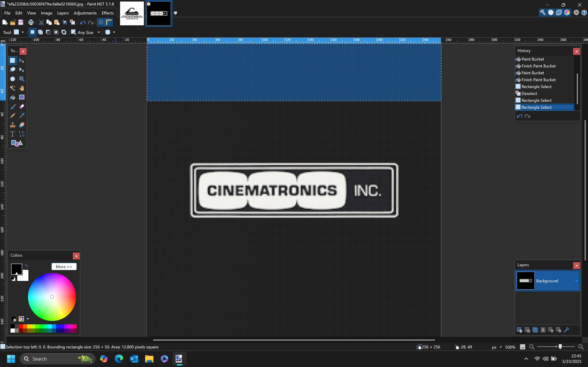Choose the Gradient tool
Image resolution: width=588 pixels, height=367 pixels.
coord(22,97)
